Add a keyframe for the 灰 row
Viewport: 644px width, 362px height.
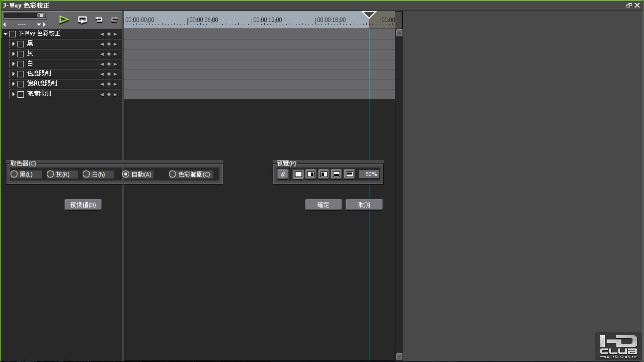pos(109,54)
